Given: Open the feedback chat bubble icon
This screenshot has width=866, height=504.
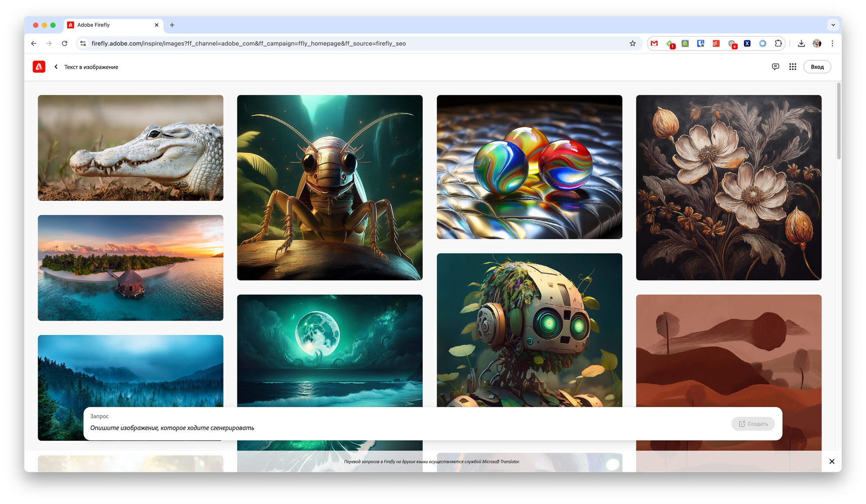Looking at the screenshot, I should click(776, 67).
